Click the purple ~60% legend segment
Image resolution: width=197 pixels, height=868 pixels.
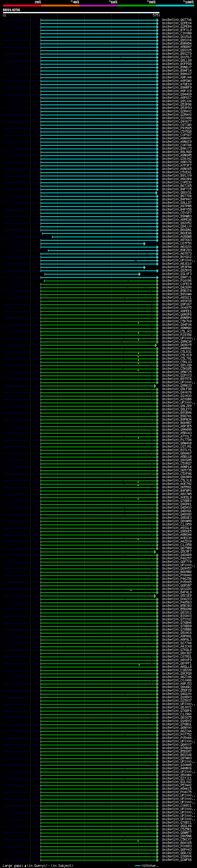point(98,6)
